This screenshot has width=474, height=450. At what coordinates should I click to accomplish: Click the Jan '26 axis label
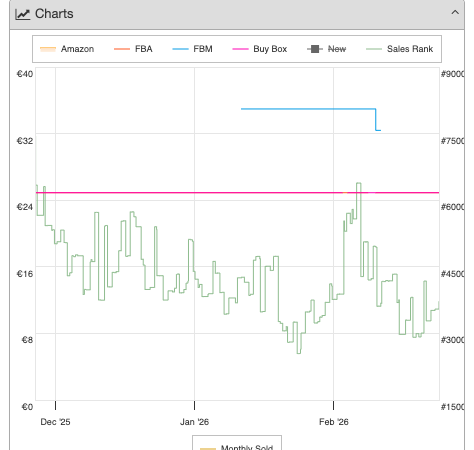coord(194,422)
